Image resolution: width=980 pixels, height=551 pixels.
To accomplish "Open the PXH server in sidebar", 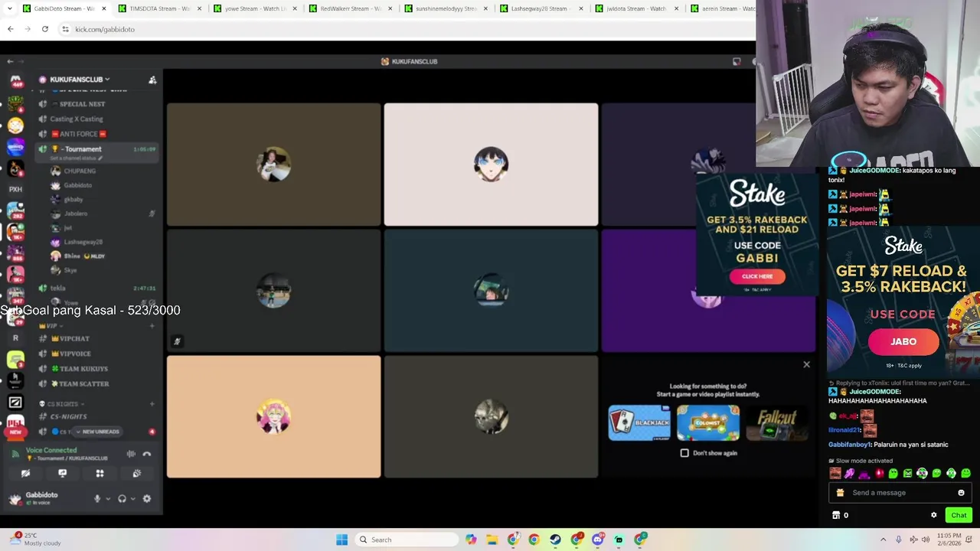I will click(15, 189).
